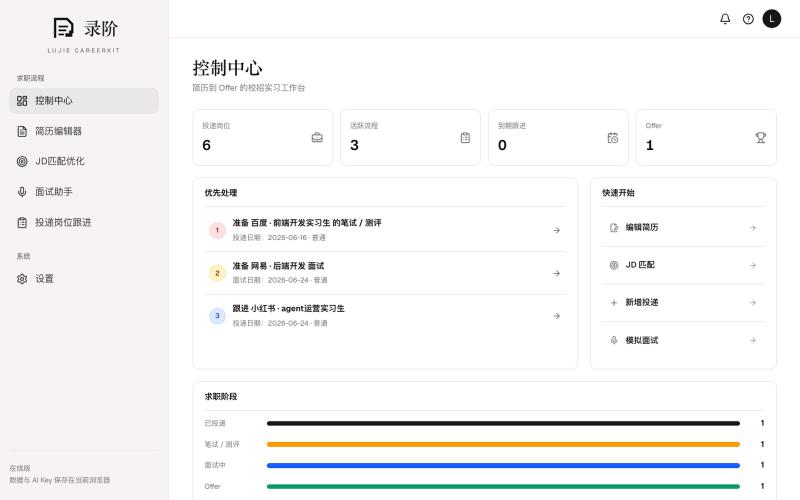Open 面试助手 from the sidebar
Image resolution: width=800 pixels, height=500 pixels.
tap(84, 192)
